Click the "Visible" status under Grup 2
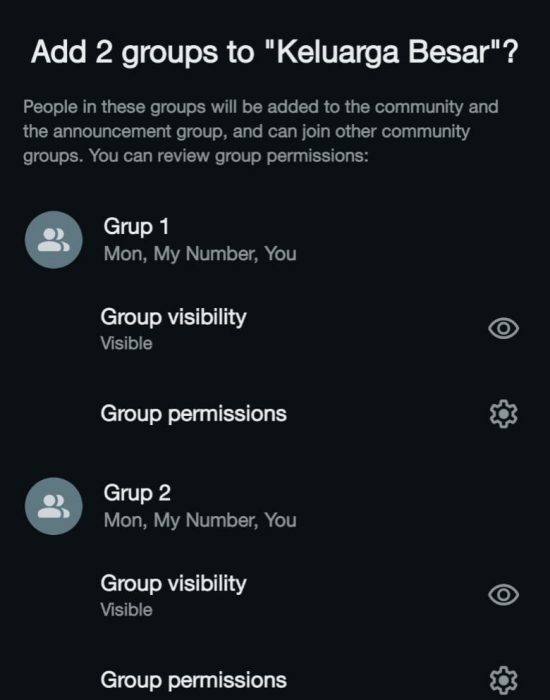 pyautogui.click(x=126, y=610)
